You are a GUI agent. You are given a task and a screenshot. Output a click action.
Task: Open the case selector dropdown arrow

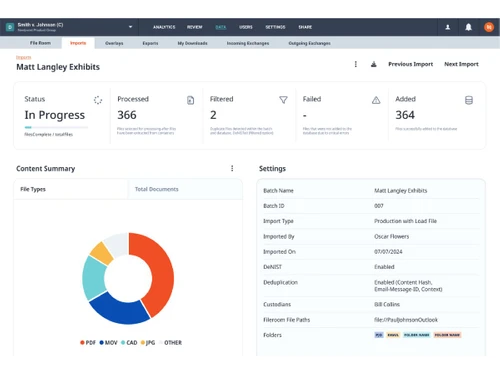[130, 27]
